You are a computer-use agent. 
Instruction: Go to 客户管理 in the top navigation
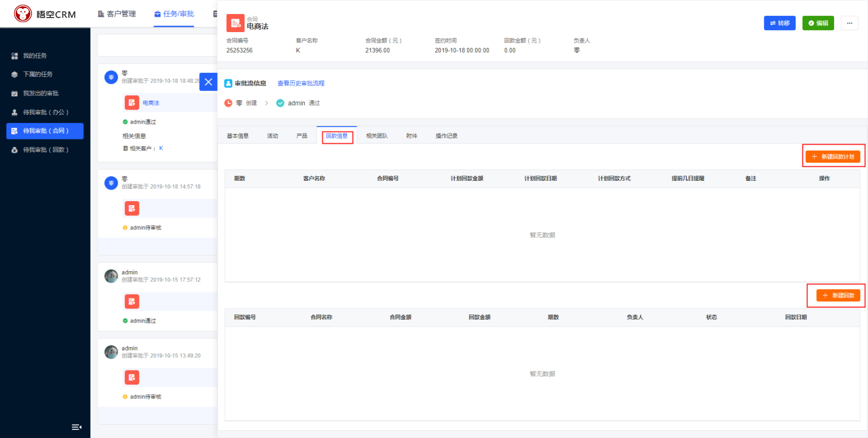point(117,14)
